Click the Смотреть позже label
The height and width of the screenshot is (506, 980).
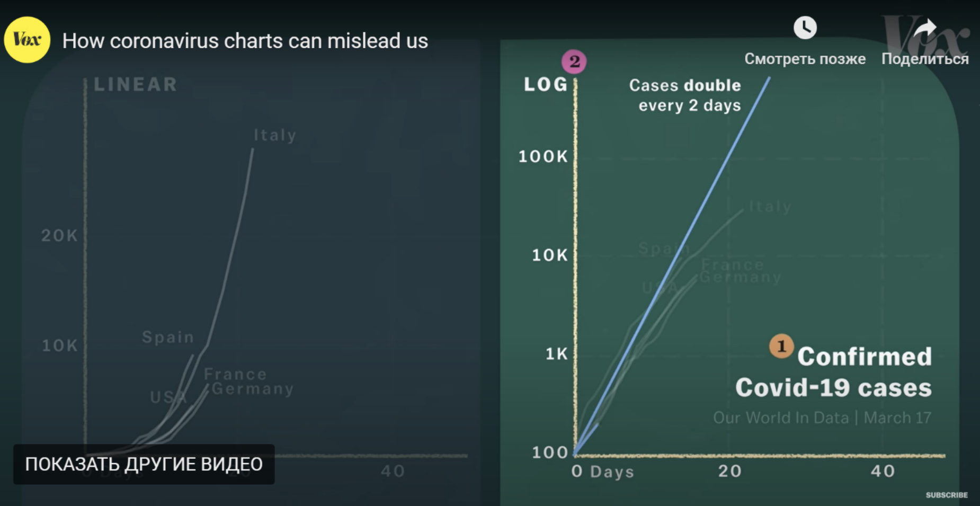pyautogui.click(x=805, y=59)
